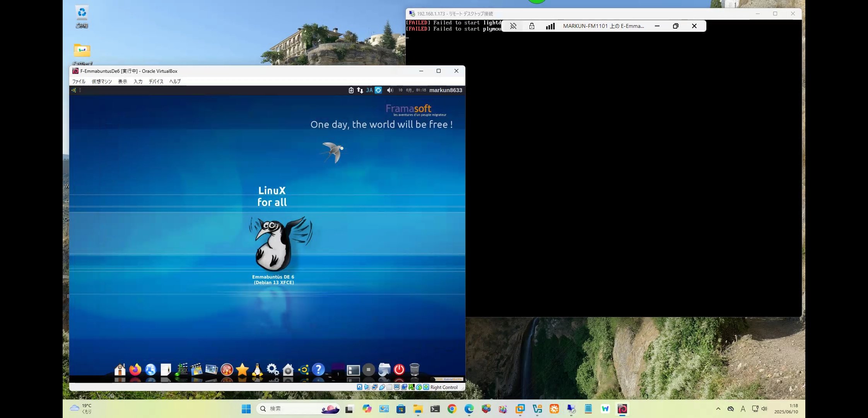Open Windows Start menu
The image size is (868, 418).
(x=246, y=409)
